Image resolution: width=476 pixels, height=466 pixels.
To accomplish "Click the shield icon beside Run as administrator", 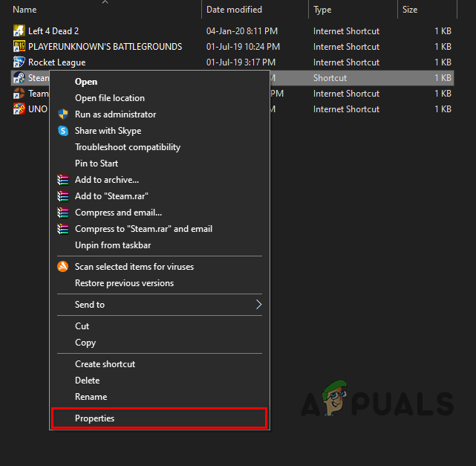I will point(62,114).
